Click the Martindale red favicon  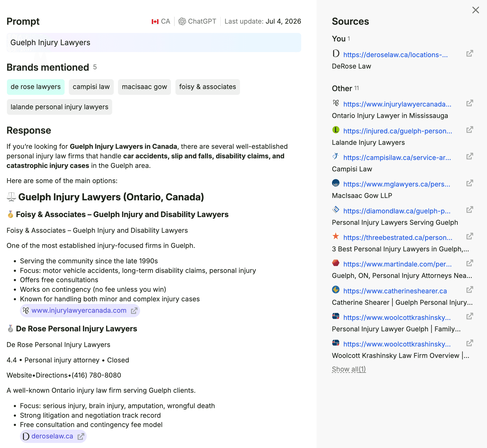point(336,263)
